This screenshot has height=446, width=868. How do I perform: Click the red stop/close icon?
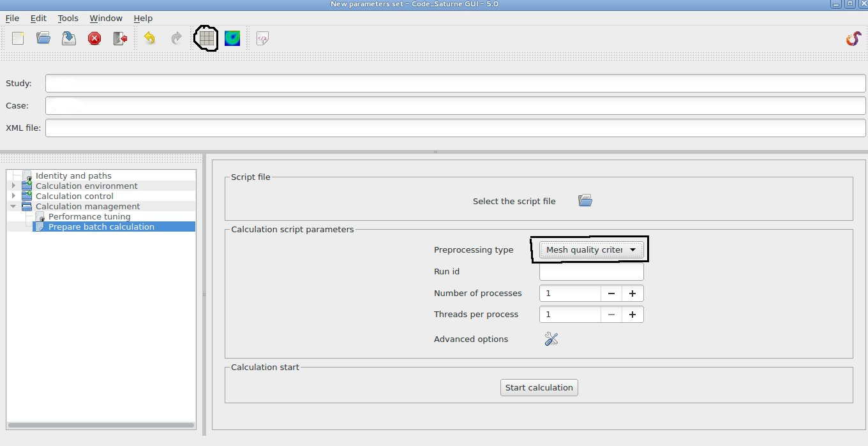(x=94, y=39)
